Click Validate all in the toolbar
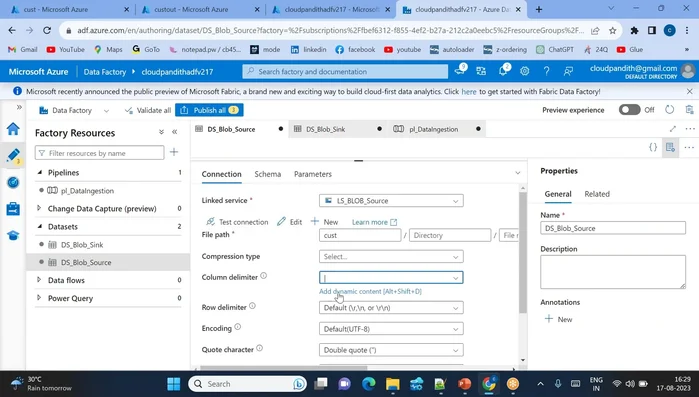 click(148, 110)
